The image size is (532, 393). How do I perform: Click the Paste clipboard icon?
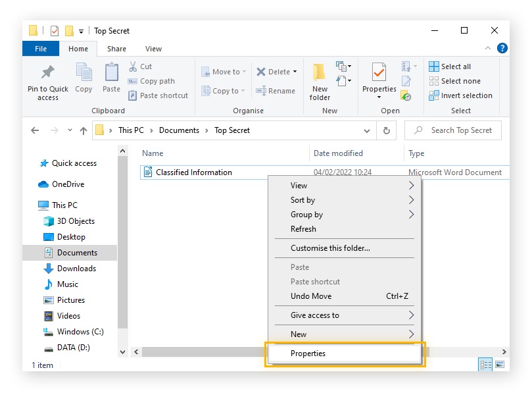[111, 72]
